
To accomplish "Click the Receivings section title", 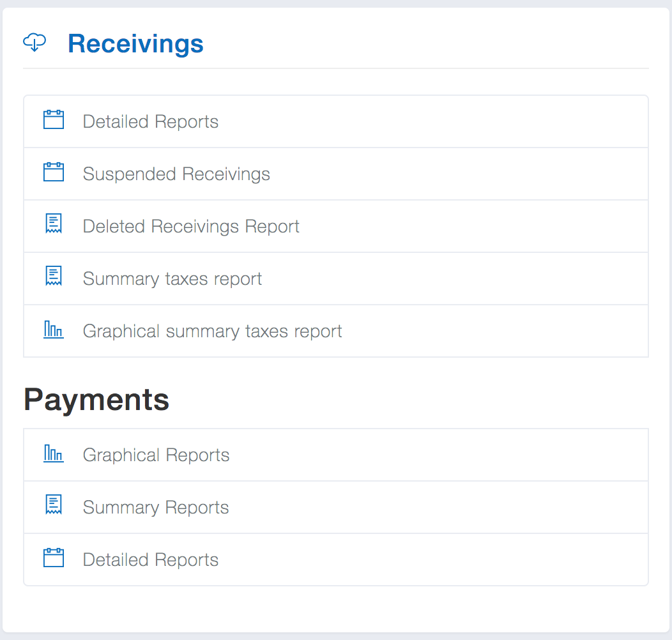I will click(x=135, y=44).
